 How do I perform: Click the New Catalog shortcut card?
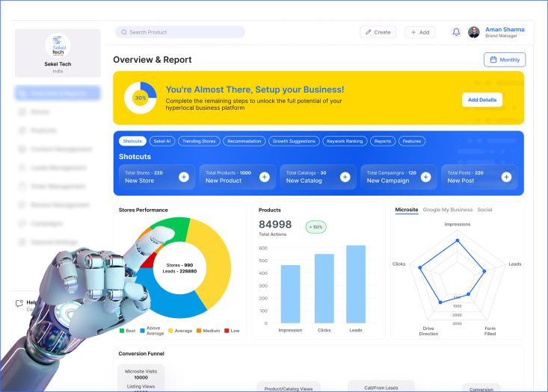[318, 177]
